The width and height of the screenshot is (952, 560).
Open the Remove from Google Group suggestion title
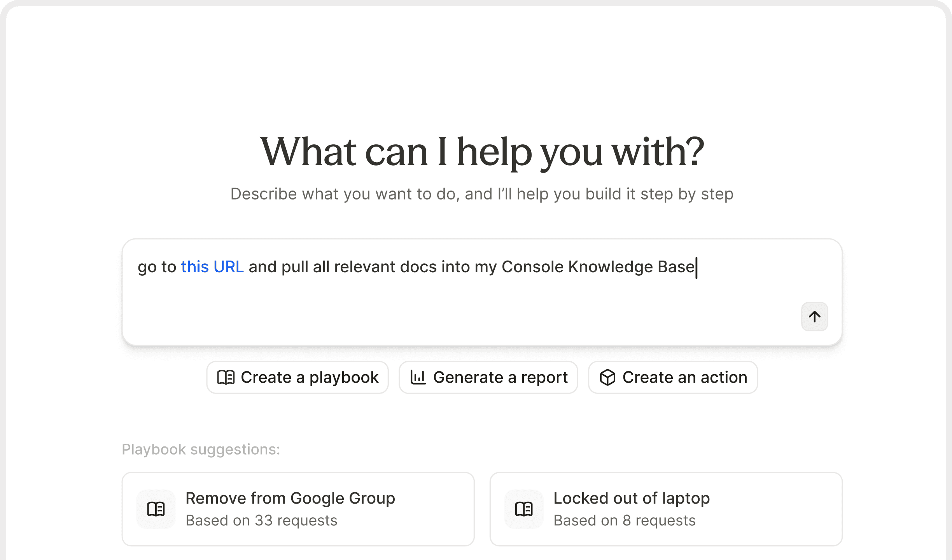[290, 498]
